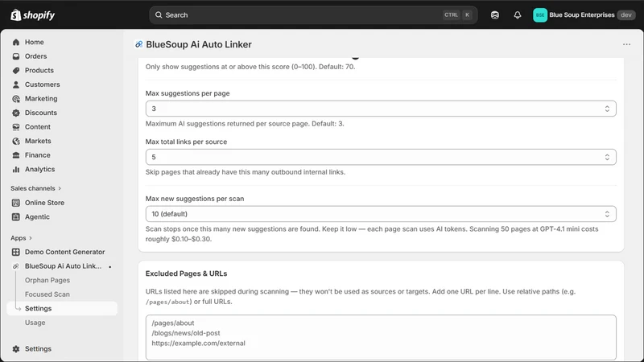Click the Markets globe icon
This screenshot has height=362, width=644.
tap(16, 142)
